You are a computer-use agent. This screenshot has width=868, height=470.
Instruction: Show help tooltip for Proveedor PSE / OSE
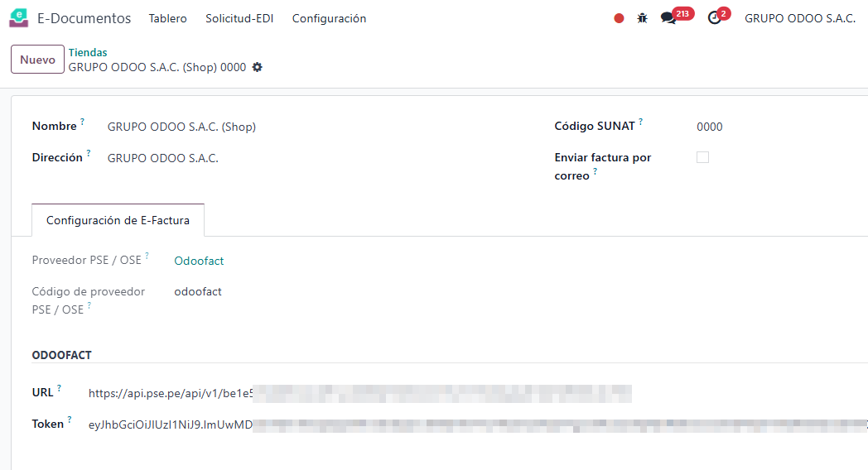point(147,255)
